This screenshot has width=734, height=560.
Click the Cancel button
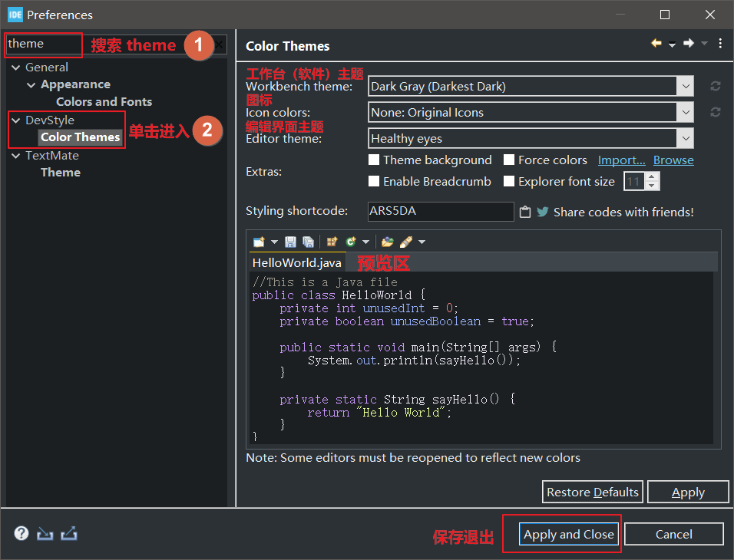(673, 534)
